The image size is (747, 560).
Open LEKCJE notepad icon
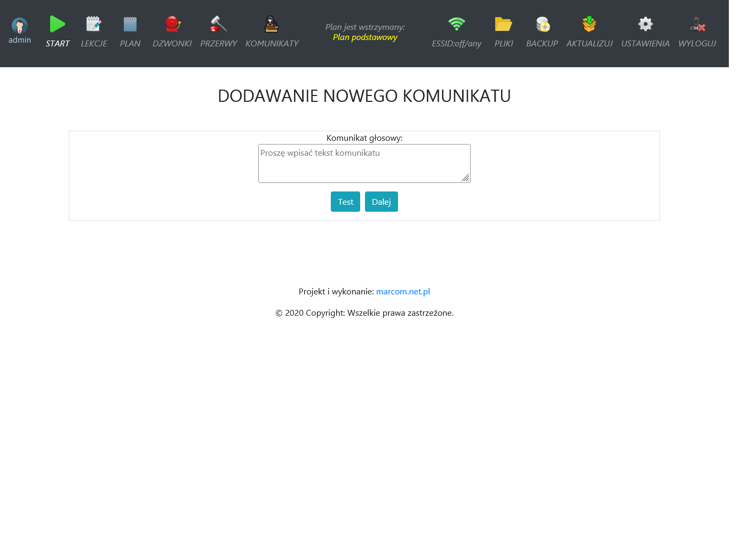click(94, 24)
